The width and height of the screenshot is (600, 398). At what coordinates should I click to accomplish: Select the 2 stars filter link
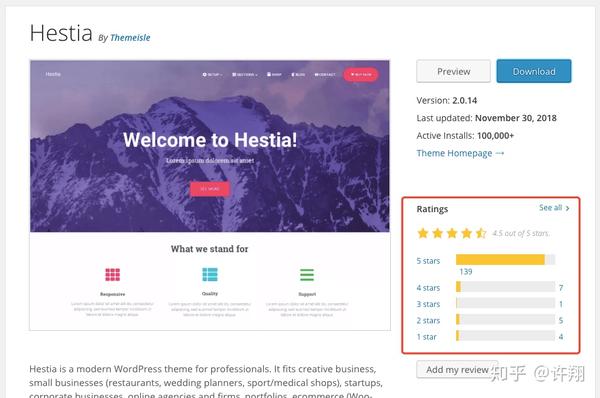point(428,321)
